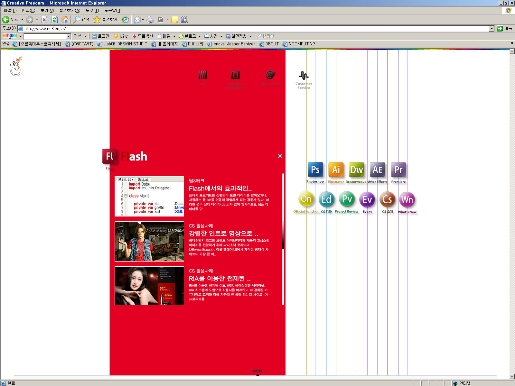Viewport: 515px width, 386px height.
Task: Open the round Contribute Cn icon
Action: (306, 199)
